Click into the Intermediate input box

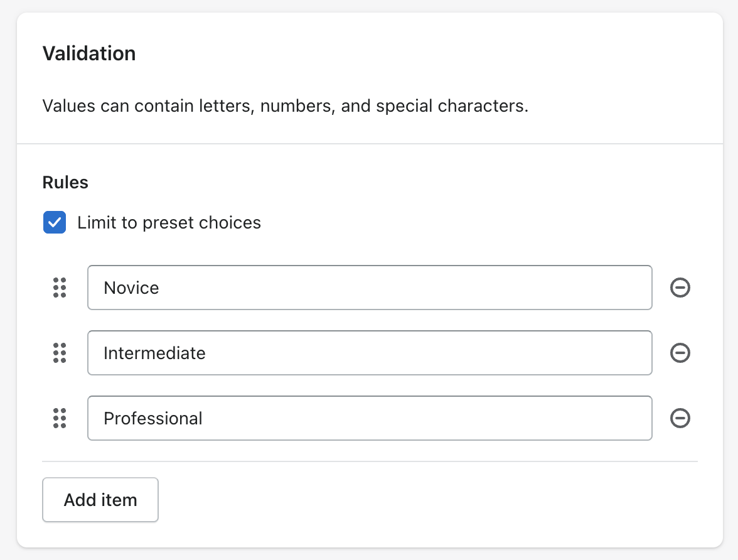[370, 353]
